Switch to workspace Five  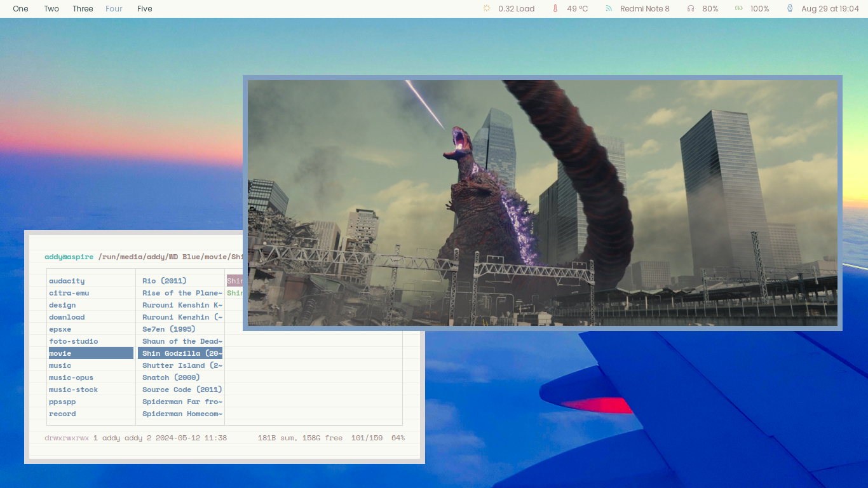coord(145,9)
